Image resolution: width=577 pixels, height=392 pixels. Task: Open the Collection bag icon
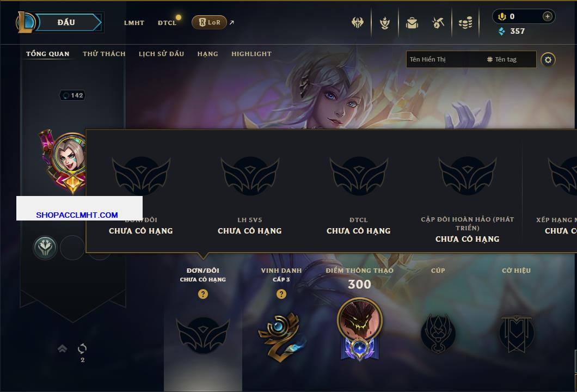point(412,23)
